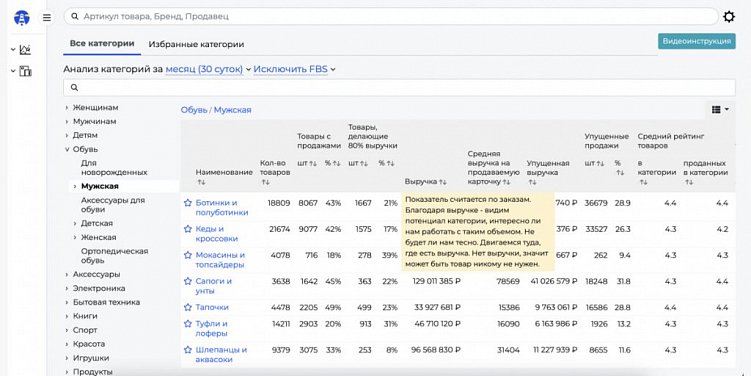Image resolution: width=751 pixels, height=376 pixels.
Task: Open Сапоги и унты link
Action: (214, 286)
